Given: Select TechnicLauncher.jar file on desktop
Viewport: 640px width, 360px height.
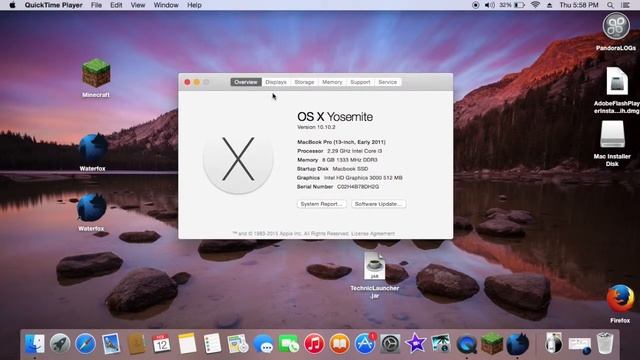Looking at the screenshot, I should [x=375, y=275].
